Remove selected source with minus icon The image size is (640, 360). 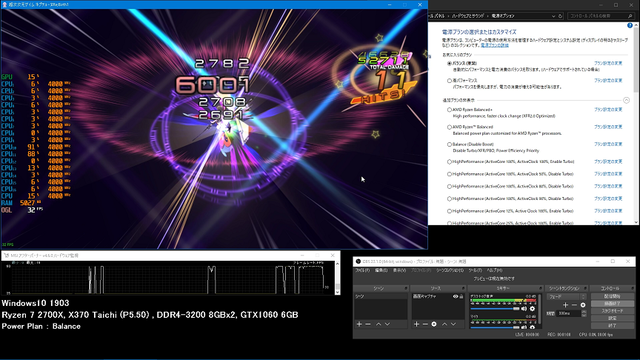tap(425, 324)
